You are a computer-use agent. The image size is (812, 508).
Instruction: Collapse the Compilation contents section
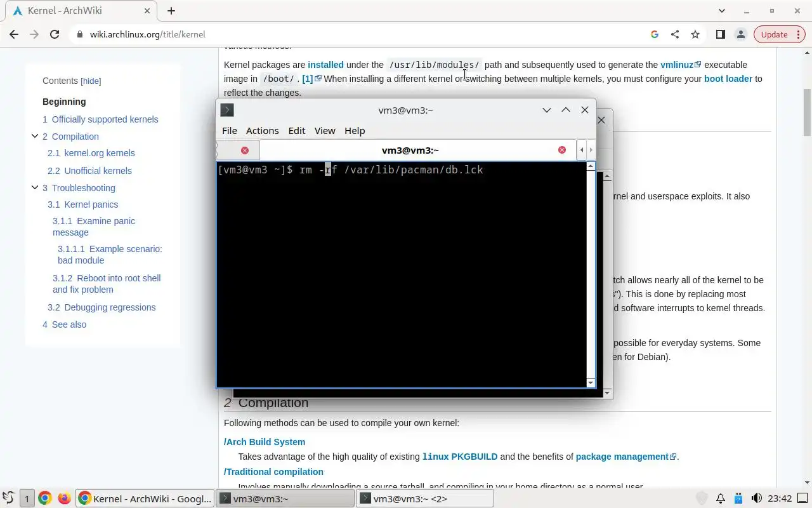[35, 136]
